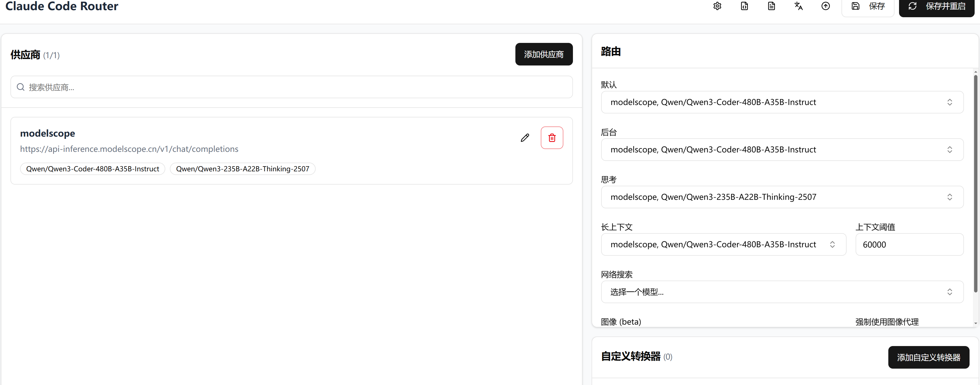Open the 长上下文 model dropdown
This screenshot has width=980, height=385.
coord(723,244)
